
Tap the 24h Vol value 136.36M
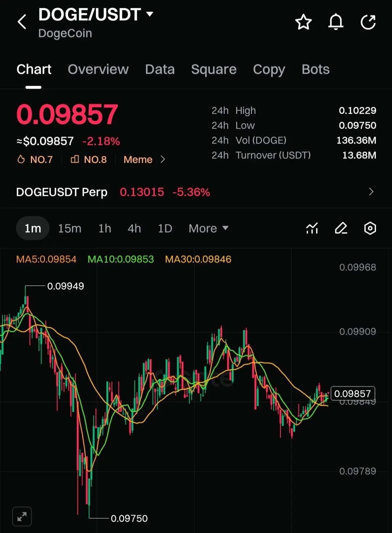(x=356, y=140)
